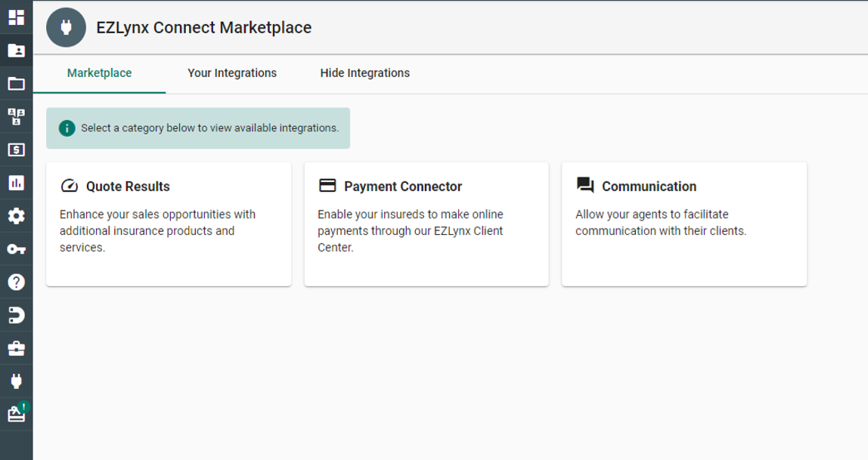The image size is (868, 460).
Task: Click the credit card icon on Payment Connector
Action: click(327, 185)
